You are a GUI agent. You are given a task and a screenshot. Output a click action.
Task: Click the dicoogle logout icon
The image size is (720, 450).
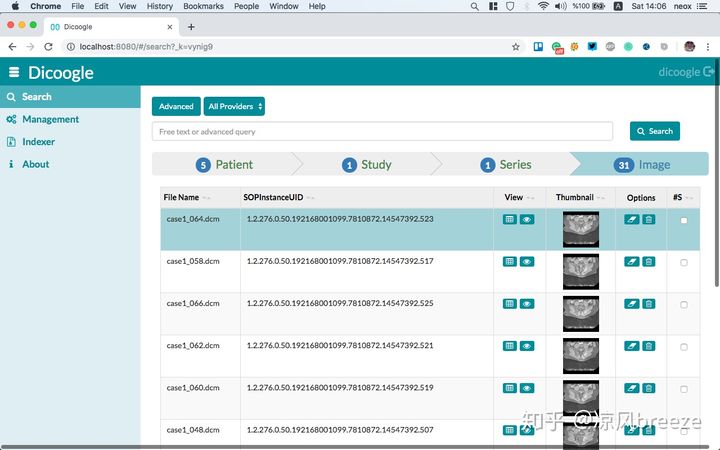709,72
